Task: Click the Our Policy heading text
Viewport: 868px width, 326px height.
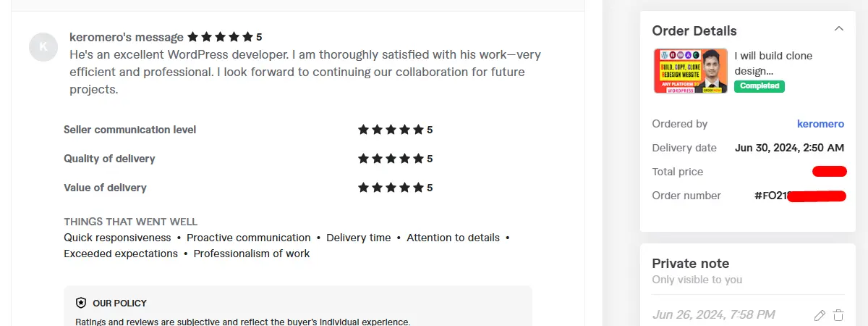Action: point(119,303)
